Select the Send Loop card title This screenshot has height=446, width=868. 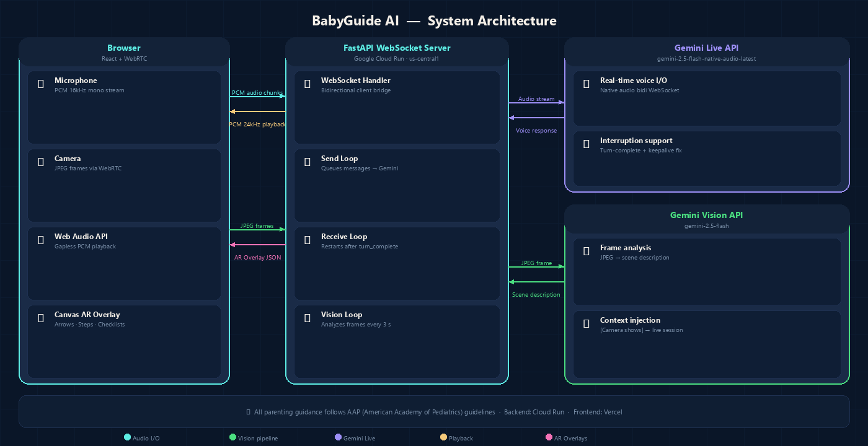pos(340,159)
